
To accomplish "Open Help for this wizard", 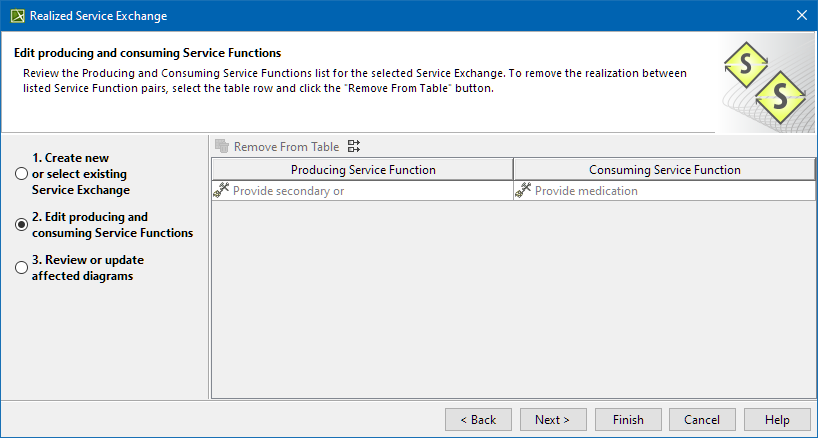I will click(x=776, y=420).
